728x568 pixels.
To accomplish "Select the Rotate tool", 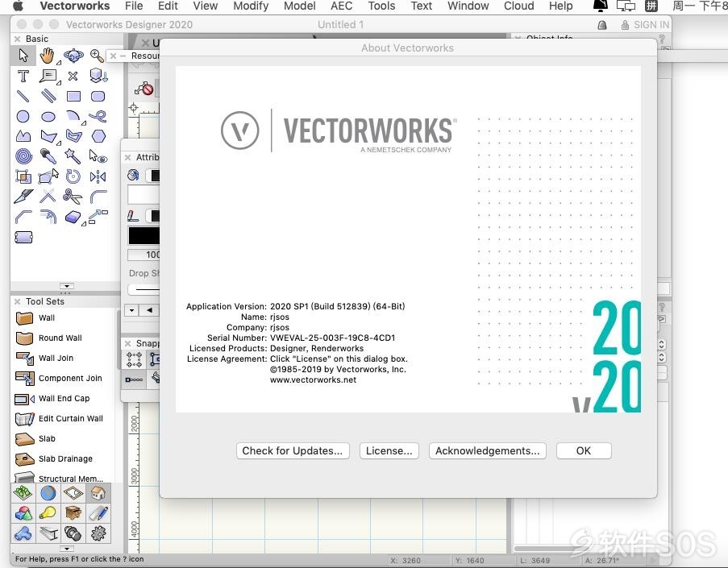I will (x=73, y=176).
